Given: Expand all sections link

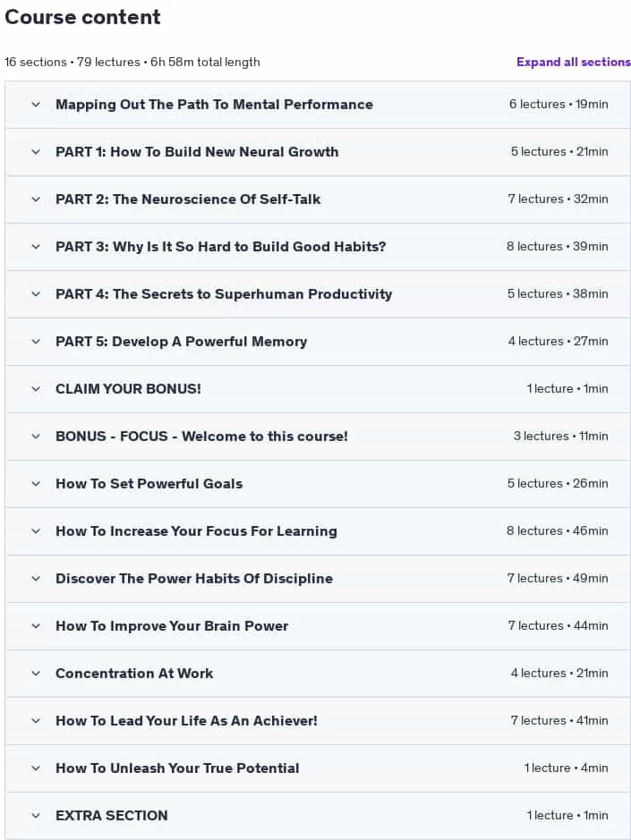Looking at the screenshot, I should [x=573, y=62].
